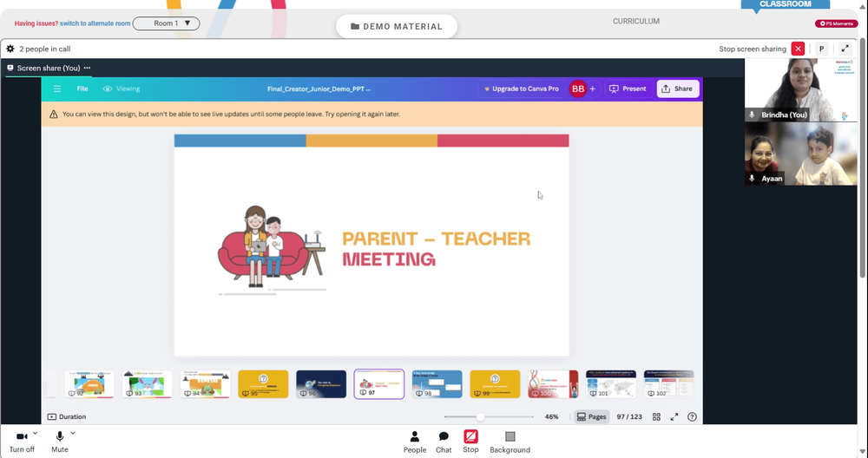Screen dimensions: 868x458
Task: Select slide thumbnail 99
Action: [495, 384]
